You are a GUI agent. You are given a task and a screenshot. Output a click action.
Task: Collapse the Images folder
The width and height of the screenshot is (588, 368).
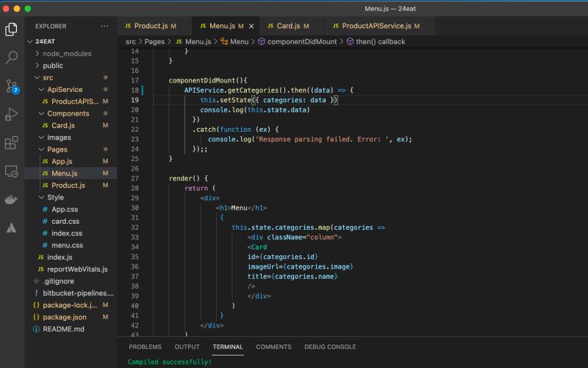(71, 138)
